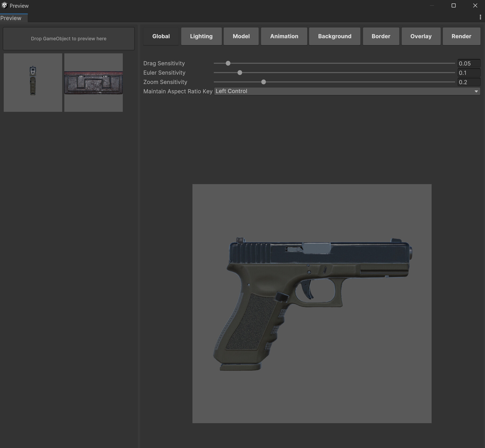Viewport: 485px width, 448px height.
Task: Click the Zoom Sensitivity slider handle
Action: click(263, 82)
